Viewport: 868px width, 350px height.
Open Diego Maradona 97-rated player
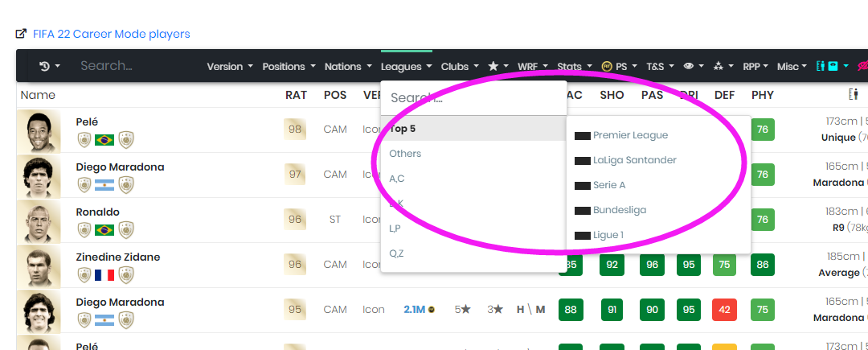pyautogui.click(x=120, y=167)
